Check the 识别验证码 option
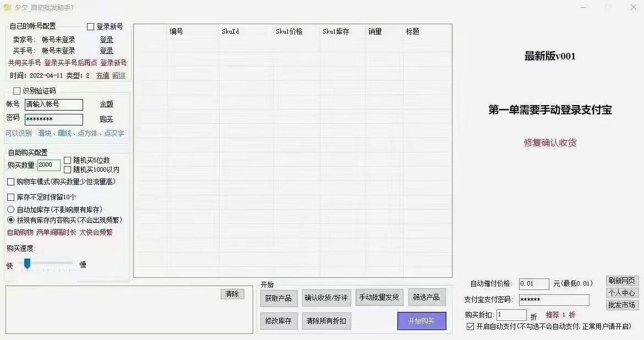644x340 pixels. 17,91
